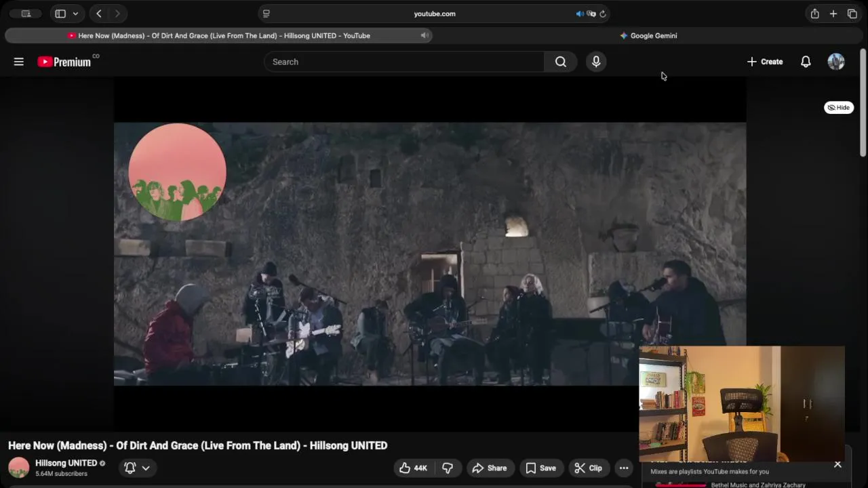The height and width of the screenshot is (488, 868).
Task: Like the video (44K)
Action: [x=414, y=468]
